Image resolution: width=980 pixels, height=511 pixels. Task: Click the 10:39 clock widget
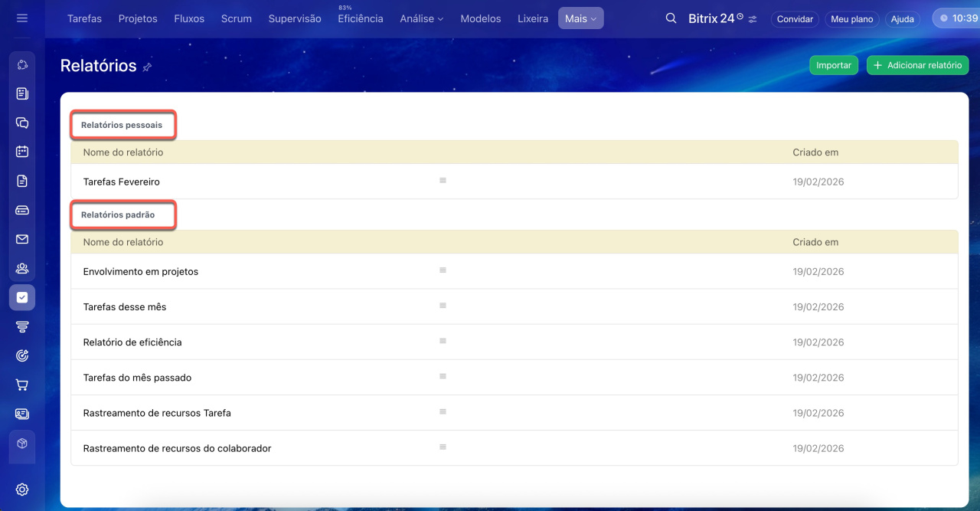(956, 18)
